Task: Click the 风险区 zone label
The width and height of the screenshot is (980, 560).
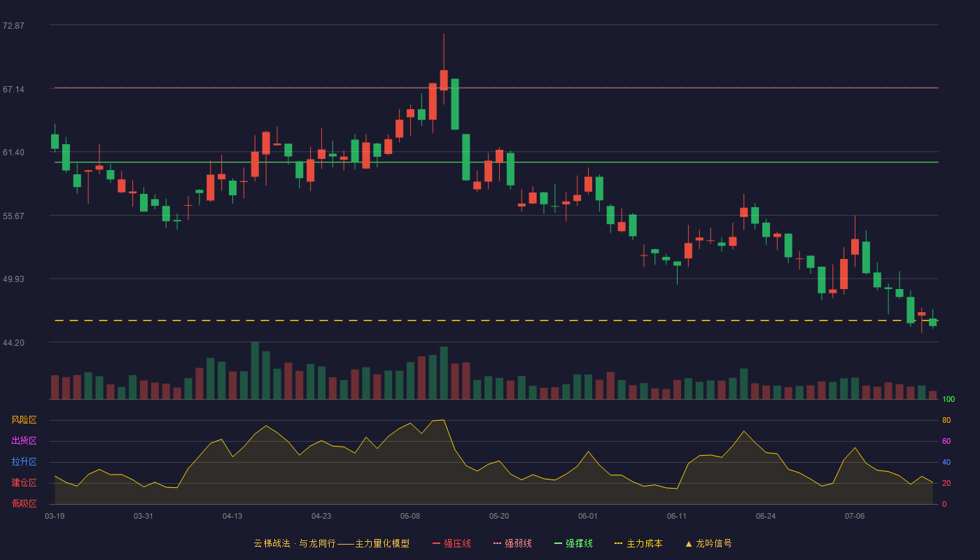Action: click(24, 420)
